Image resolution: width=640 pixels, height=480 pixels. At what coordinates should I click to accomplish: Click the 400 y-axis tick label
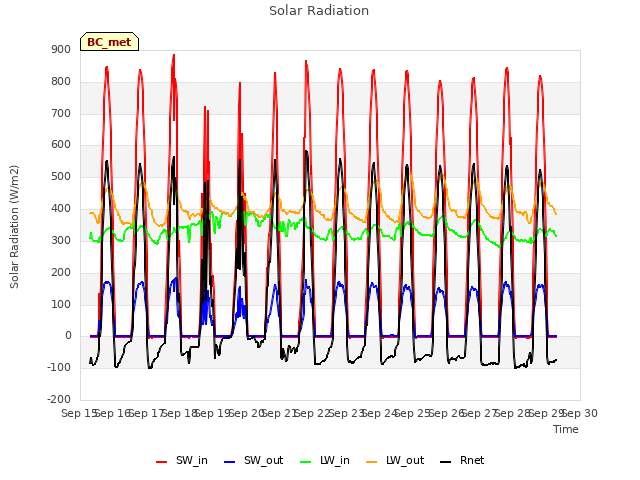pyautogui.click(x=61, y=208)
